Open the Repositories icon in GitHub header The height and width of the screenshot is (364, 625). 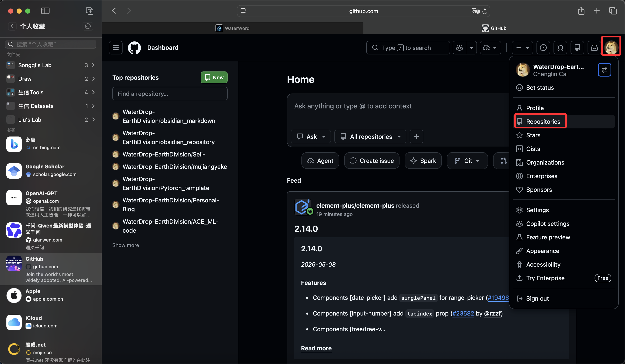(x=577, y=48)
